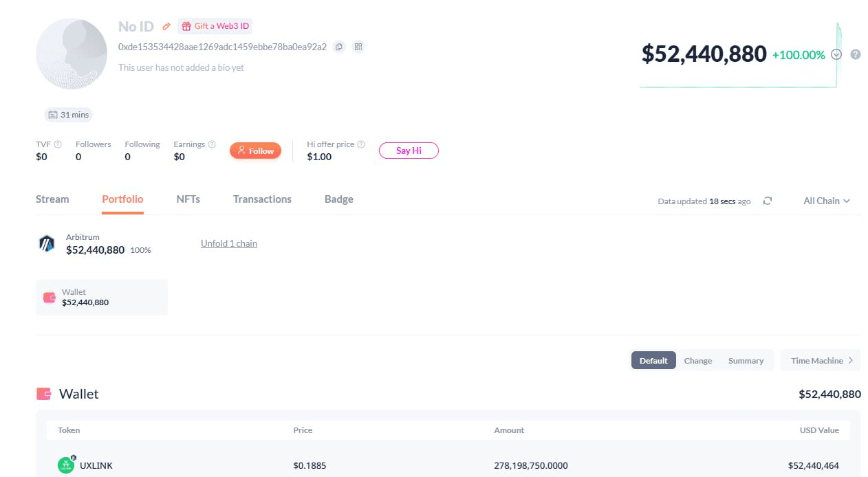
Task: Open the Time Machine chevron button
Action: pos(821,360)
